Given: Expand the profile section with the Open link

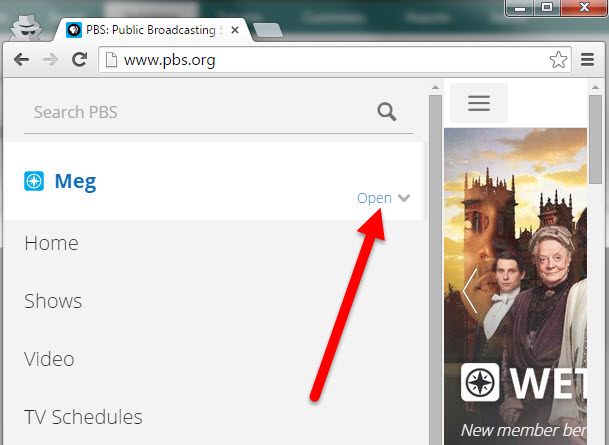Looking at the screenshot, I should pos(374,198).
